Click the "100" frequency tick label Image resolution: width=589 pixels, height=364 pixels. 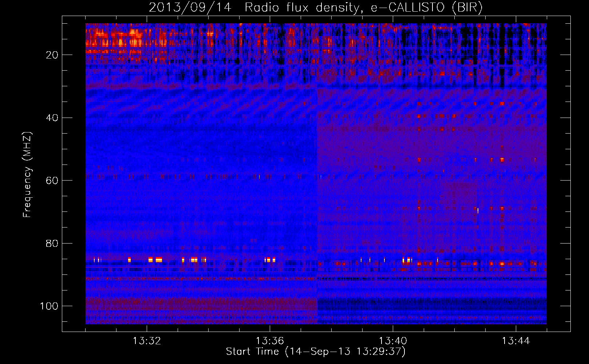[x=50, y=306]
